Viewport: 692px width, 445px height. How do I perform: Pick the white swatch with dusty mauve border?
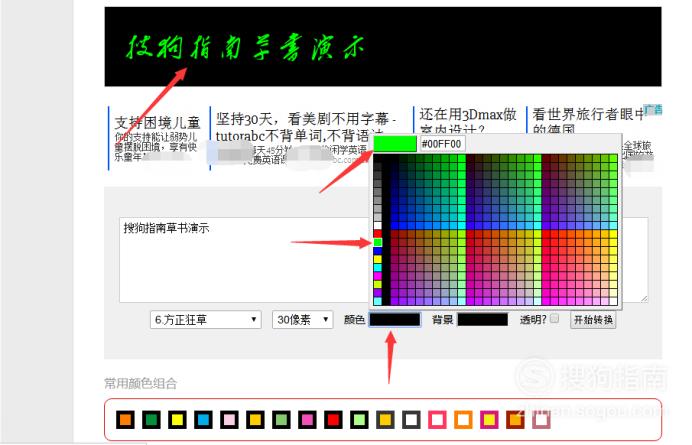point(542,419)
